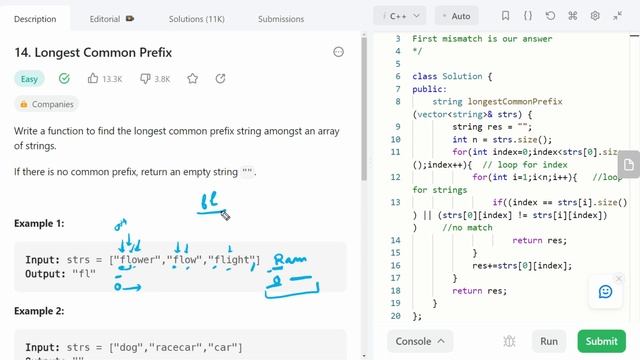The height and width of the screenshot is (360, 640).
Task: Click the problem title '14. Longest Common Prefix'
Action: click(x=93, y=53)
